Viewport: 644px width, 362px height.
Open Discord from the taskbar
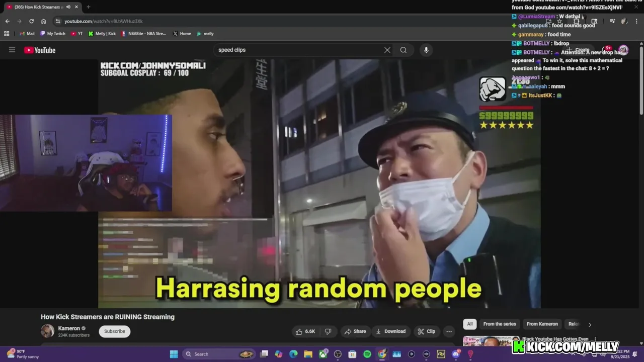click(x=456, y=354)
